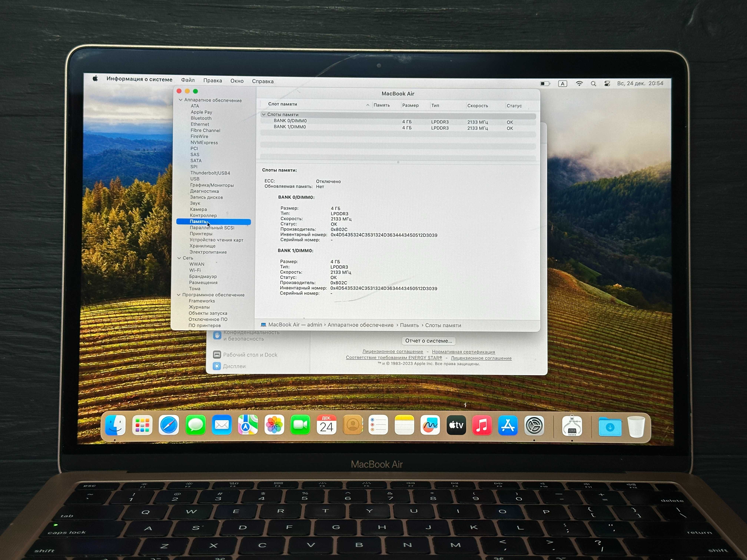Open App Store in the Dock
The height and width of the screenshot is (560, 747).
coord(508,425)
